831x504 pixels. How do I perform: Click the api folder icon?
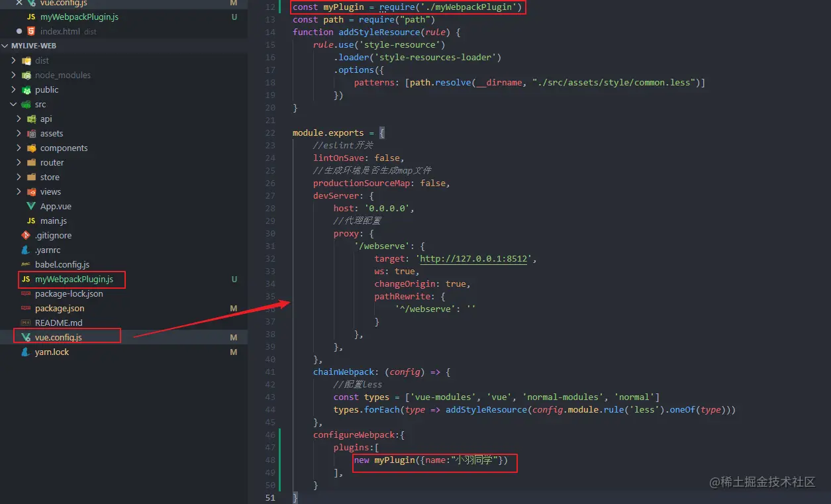click(32, 119)
